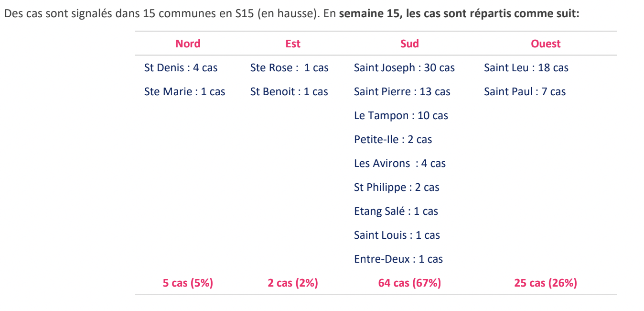Select the Petite-Ile : 2 cas entry
644x311 pixels.
(393, 140)
